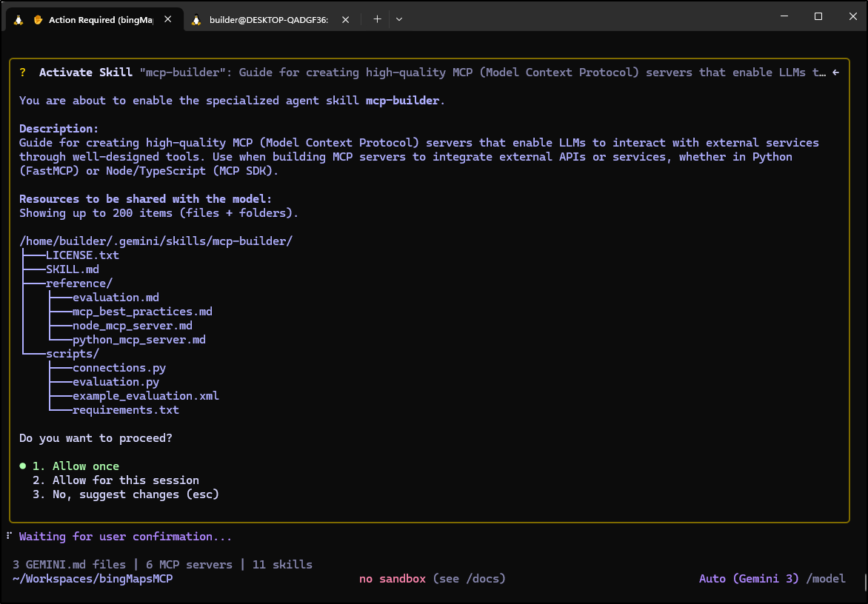Click the Auto (Gemini 3) model indicator
Viewport: 868px width, 604px height.
coord(749,579)
